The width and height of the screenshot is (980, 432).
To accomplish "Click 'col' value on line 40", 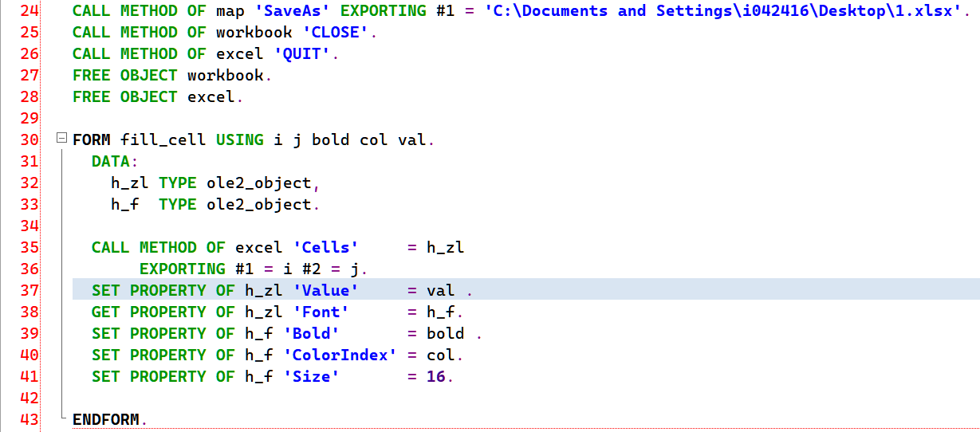I will (x=441, y=355).
